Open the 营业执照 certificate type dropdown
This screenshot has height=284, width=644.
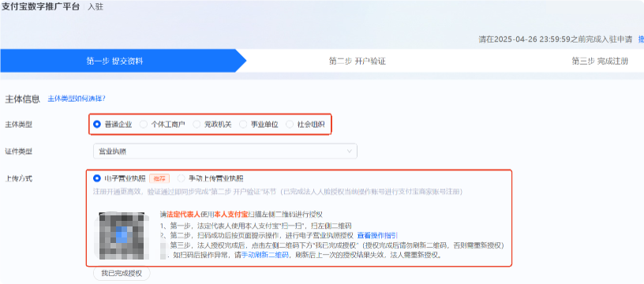225,151
